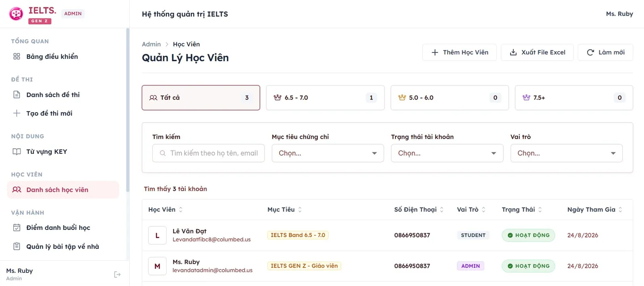This screenshot has width=644, height=286.
Task: Click Ms. Ruby name in top header
Action: (x=620, y=14)
